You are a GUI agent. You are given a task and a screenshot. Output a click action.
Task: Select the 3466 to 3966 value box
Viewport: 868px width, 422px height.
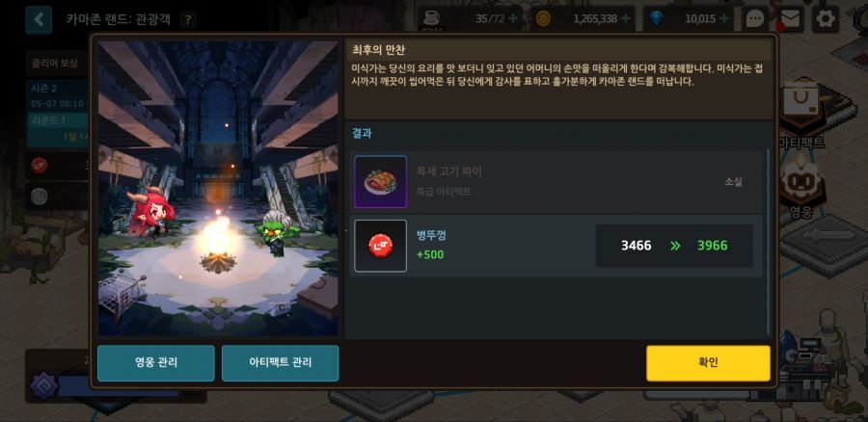[674, 246]
